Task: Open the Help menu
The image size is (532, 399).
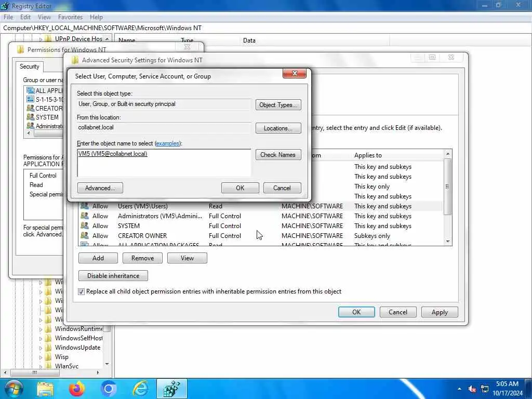Action: [x=96, y=17]
